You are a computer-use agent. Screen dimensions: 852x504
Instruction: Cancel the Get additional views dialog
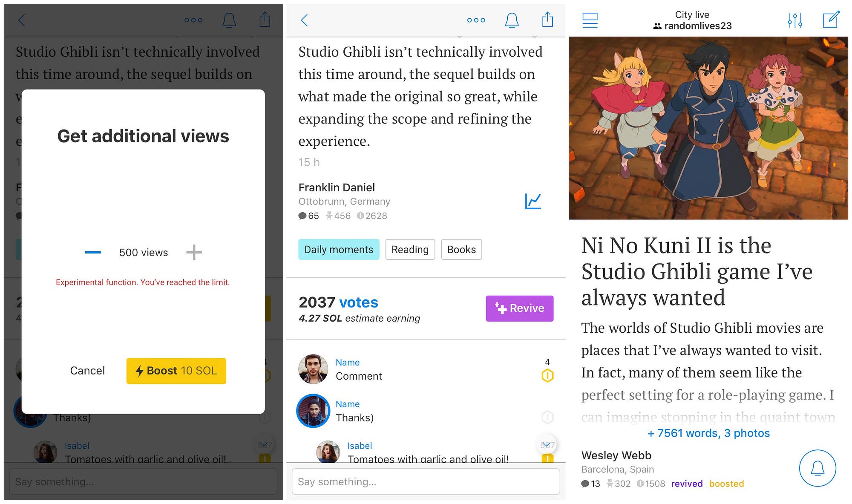[x=87, y=371]
